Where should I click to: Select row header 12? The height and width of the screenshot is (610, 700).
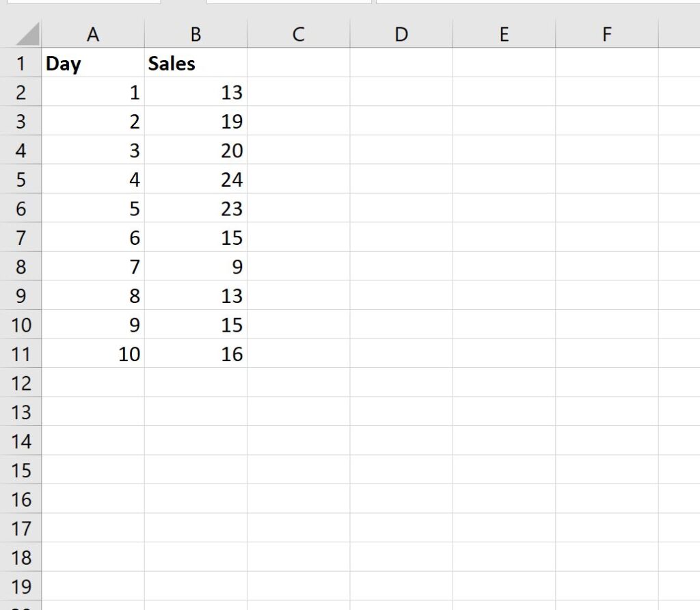[x=23, y=383]
